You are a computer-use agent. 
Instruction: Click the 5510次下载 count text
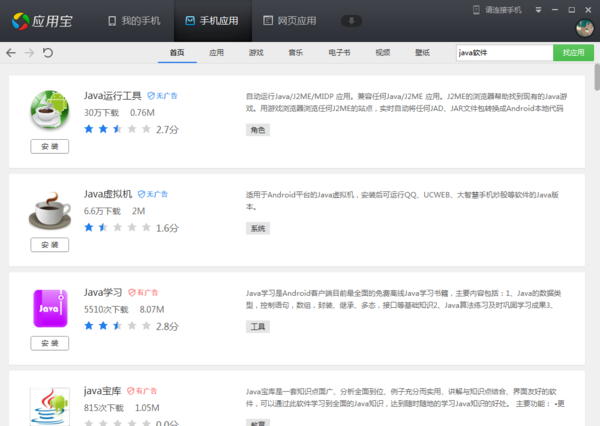click(106, 310)
